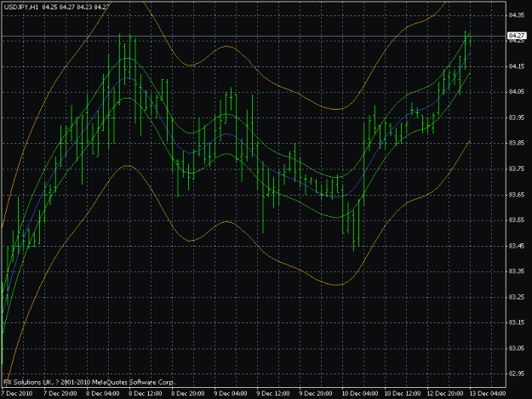
Task: Click the 8 Dec 20:00 time label
Action: point(188,394)
